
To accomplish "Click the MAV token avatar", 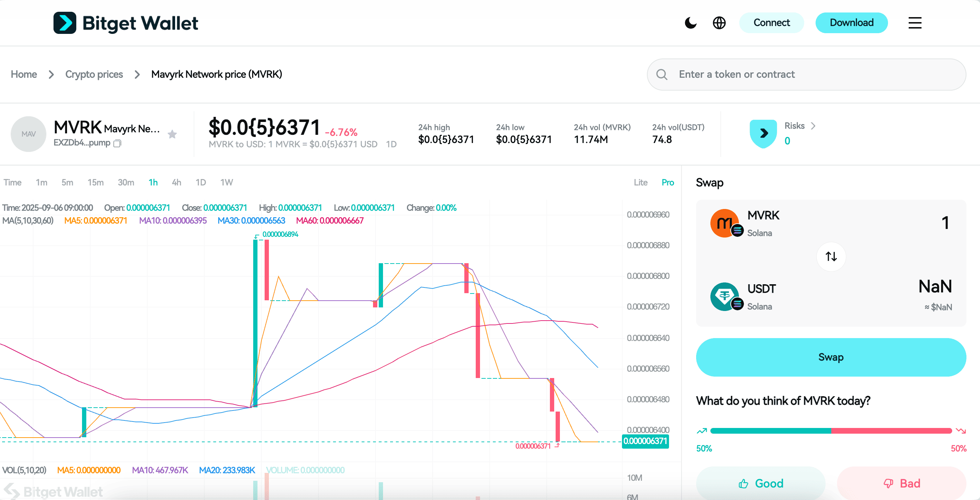I will (29, 134).
